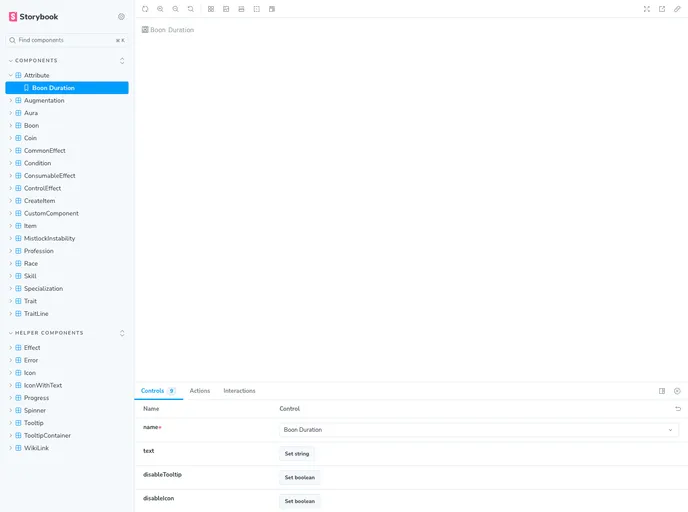The image size is (688, 512).
Task: Click Set boolean for disableTooltip
Action: (300, 477)
